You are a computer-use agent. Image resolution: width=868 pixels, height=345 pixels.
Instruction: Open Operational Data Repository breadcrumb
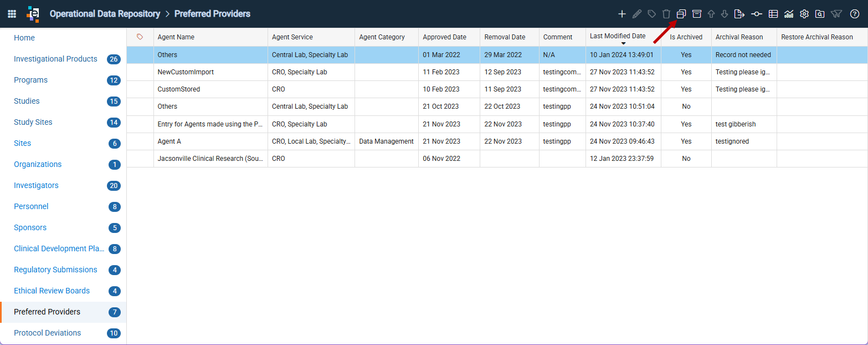click(105, 14)
